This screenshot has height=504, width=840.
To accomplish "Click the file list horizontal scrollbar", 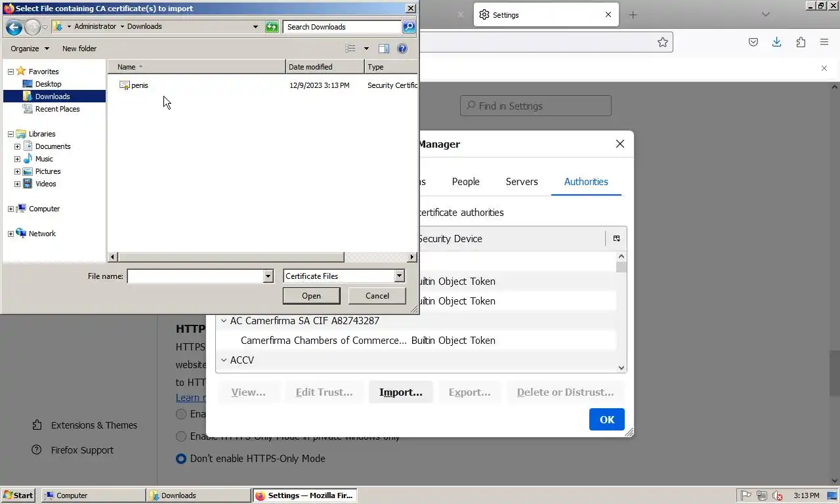I will click(230, 257).
